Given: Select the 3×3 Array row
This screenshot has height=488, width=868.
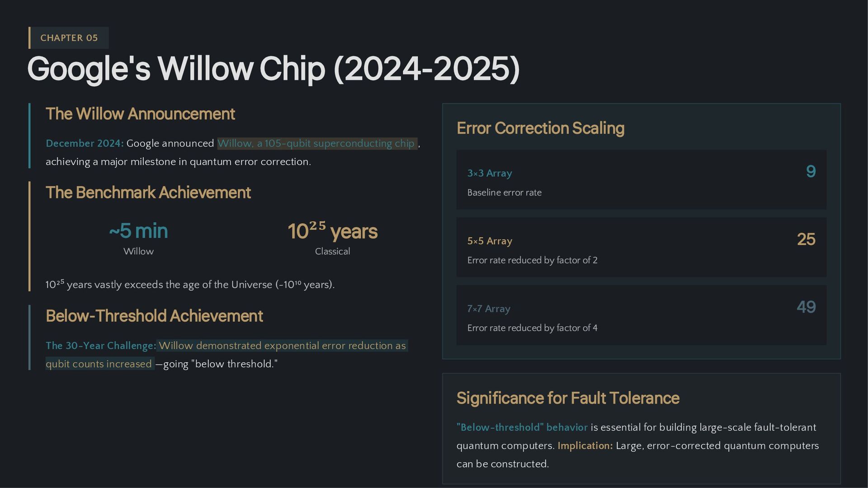Looking at the screenshot, I should coord(641,180).
